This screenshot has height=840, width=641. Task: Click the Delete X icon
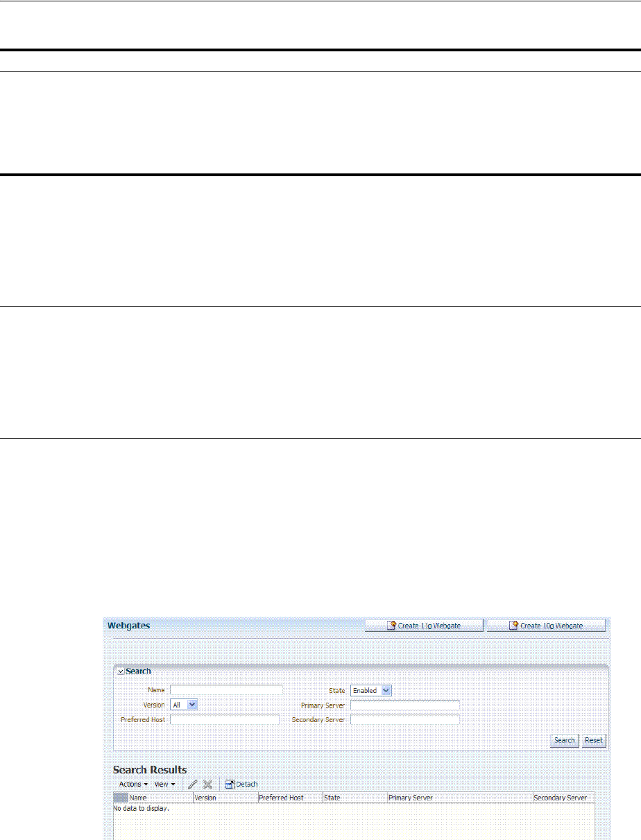point(207,784)
